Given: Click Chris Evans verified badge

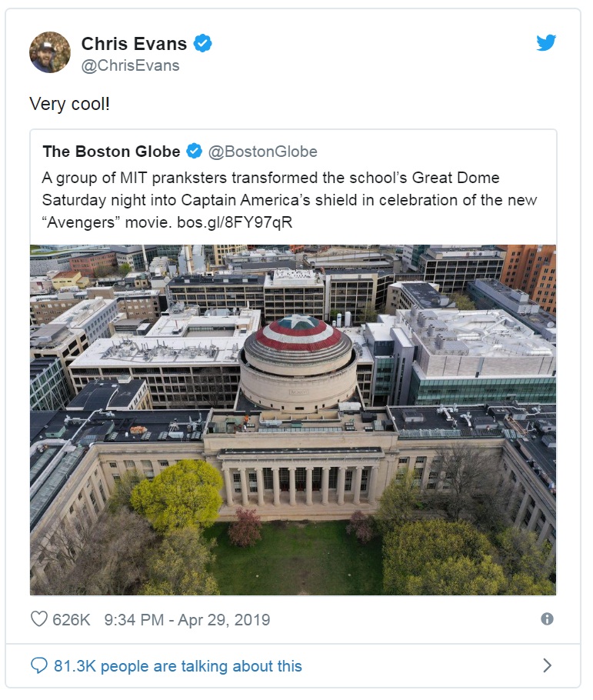Looking at the screenshot, I should [x=203, y=43].
